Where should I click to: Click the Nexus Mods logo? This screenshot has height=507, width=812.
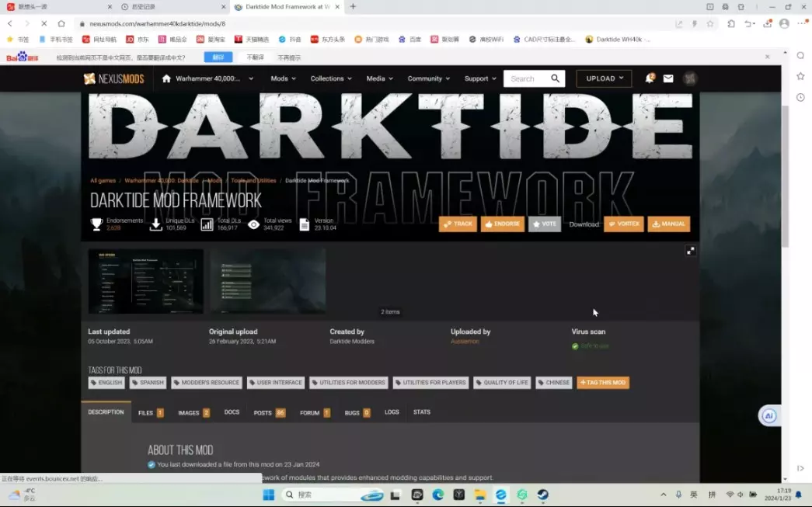pos(114,78)
